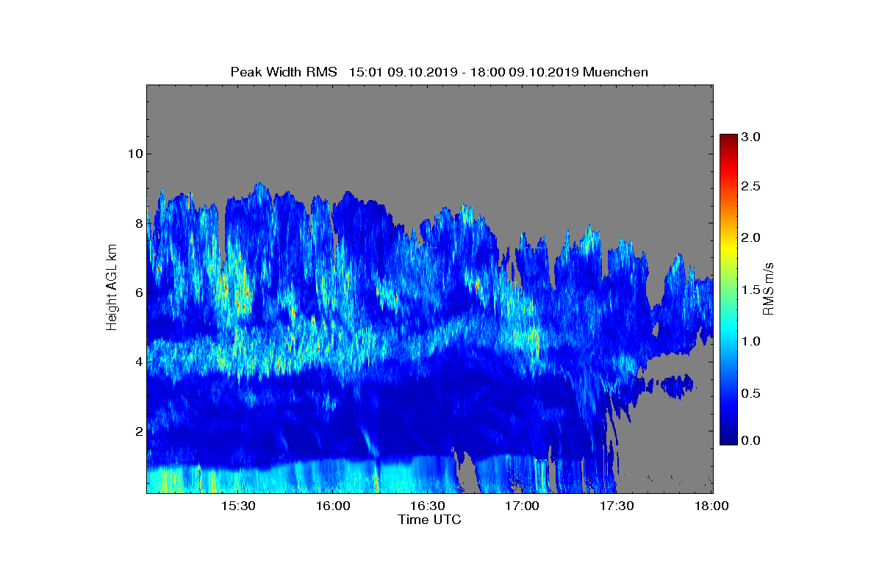This screenshot has height=588, width=882.
Task: Click the colorbar value '0.0'
Action: coord(752,440)
